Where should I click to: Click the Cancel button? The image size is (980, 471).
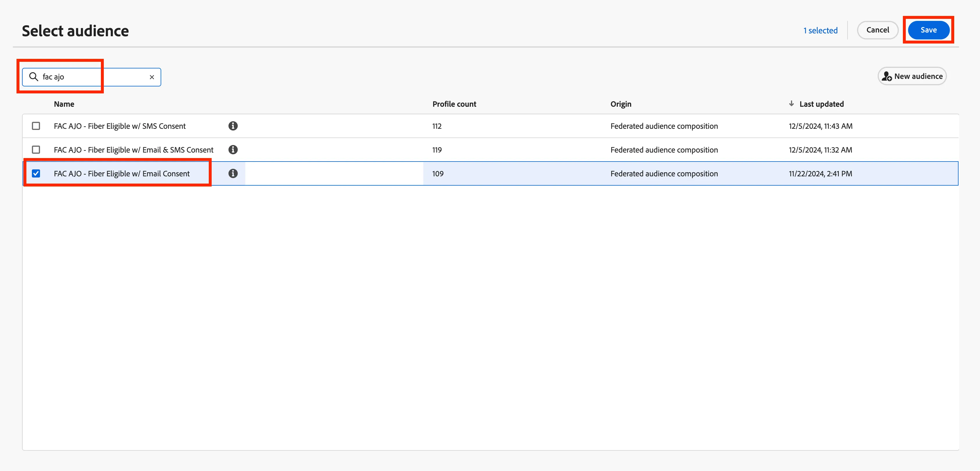tap(877, 30)
